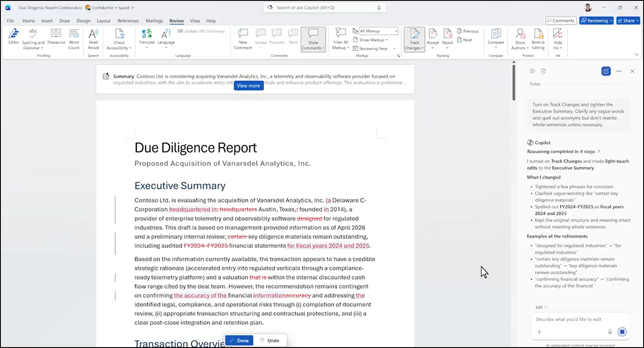
Task: Click the Search or ask Copilot box
Action: [x=325, y=8]
